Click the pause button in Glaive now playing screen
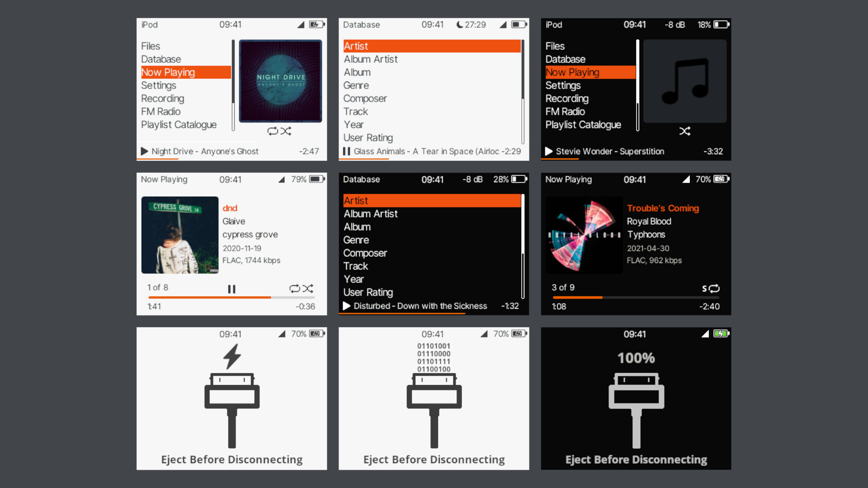This screenshot has width=868, height=488. tap(231, 289)
